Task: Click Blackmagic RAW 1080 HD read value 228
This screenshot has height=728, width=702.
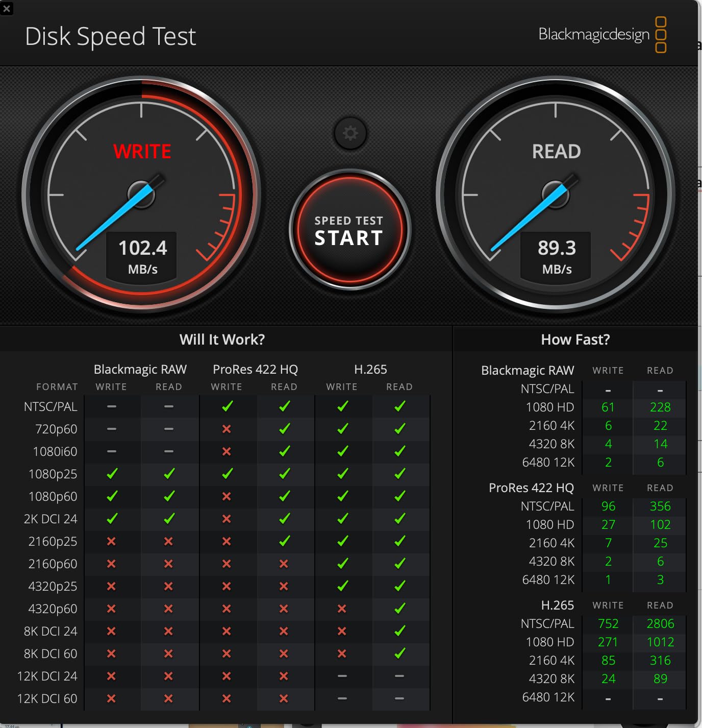Action: [x=660, y=407]
